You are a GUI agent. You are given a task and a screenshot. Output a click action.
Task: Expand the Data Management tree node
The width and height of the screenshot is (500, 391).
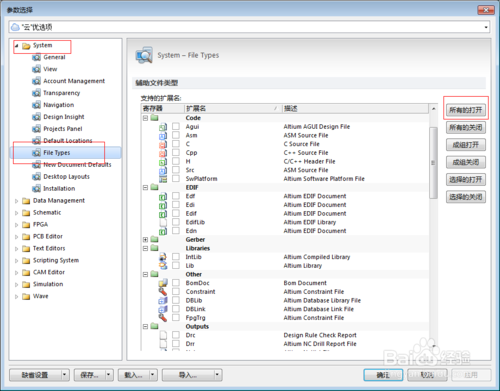tap(16, 201)
